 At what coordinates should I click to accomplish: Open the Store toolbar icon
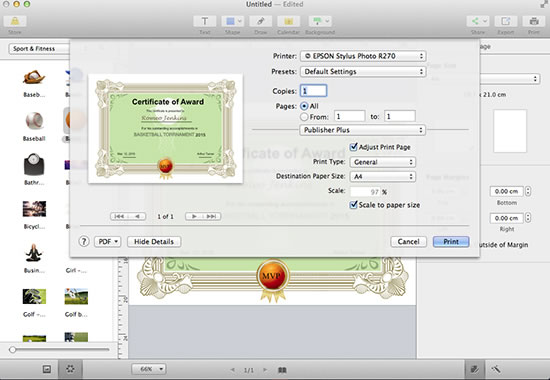pos(15,21)
